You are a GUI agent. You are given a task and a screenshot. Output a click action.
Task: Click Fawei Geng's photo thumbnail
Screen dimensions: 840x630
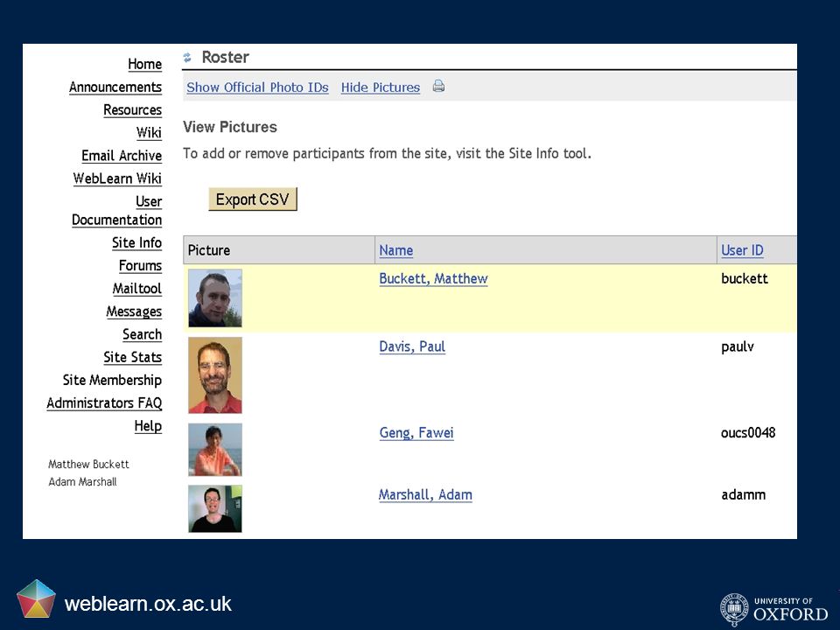pos(215,450)
